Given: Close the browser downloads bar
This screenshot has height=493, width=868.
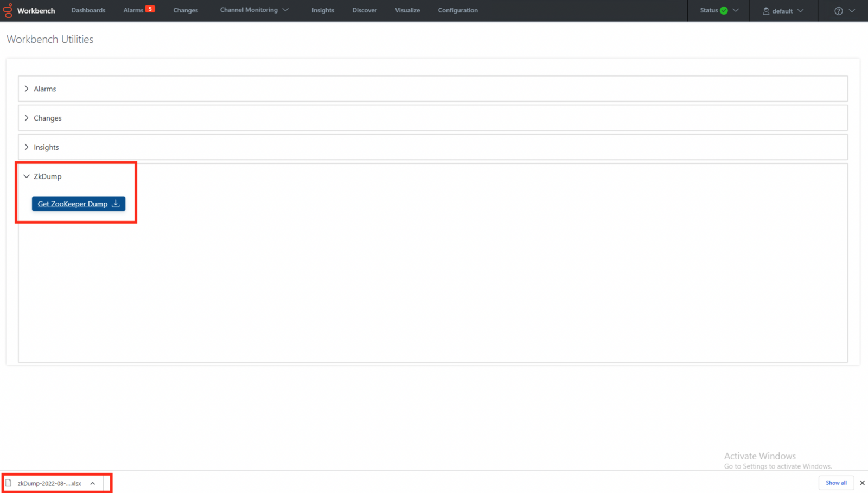Looking at the screenshot, I should [862, 483].
